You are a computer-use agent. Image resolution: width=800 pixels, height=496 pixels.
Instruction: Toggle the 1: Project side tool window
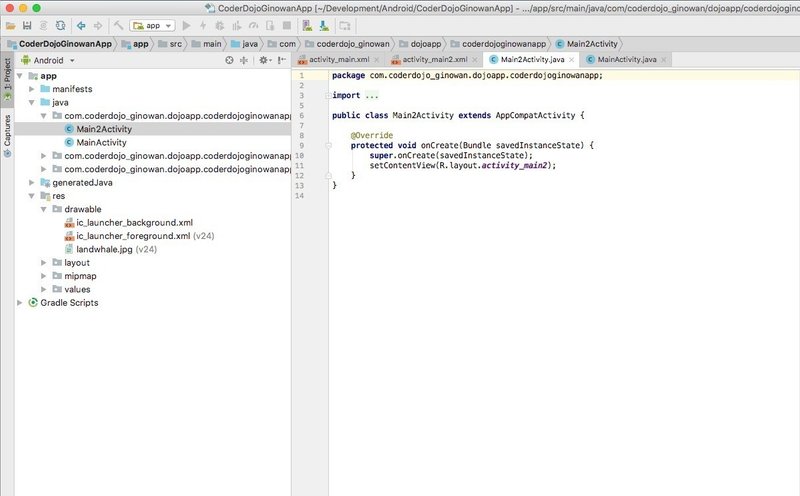point(7,79)
